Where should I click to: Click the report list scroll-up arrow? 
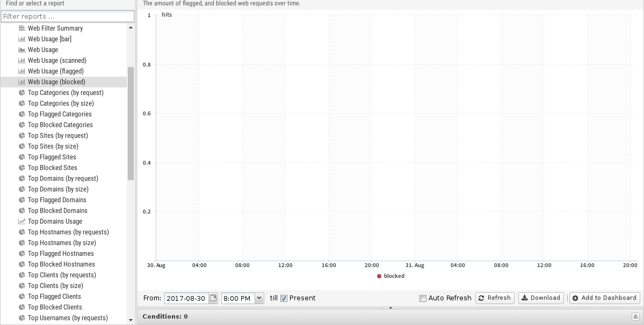tap(131, 27)
